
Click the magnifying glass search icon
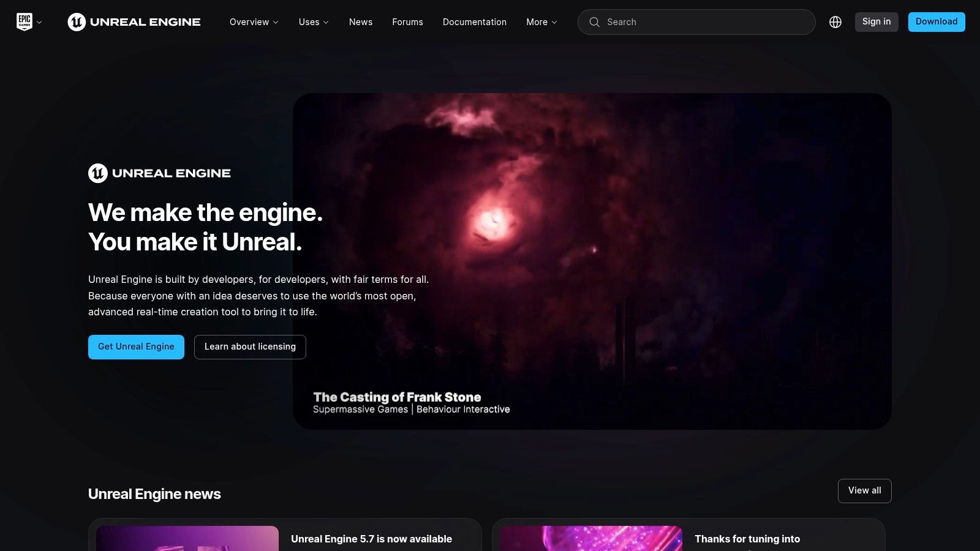pyautogui.click(x=594, y=22)
